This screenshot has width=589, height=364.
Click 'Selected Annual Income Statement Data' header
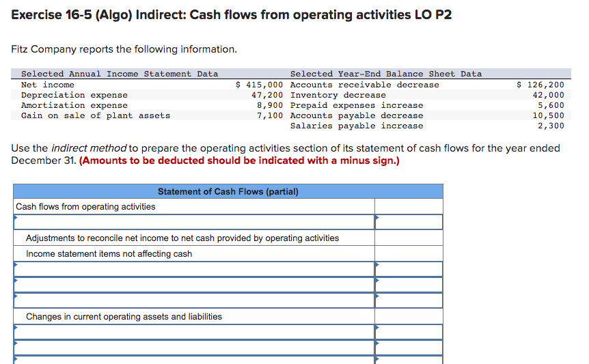(120, 74)
